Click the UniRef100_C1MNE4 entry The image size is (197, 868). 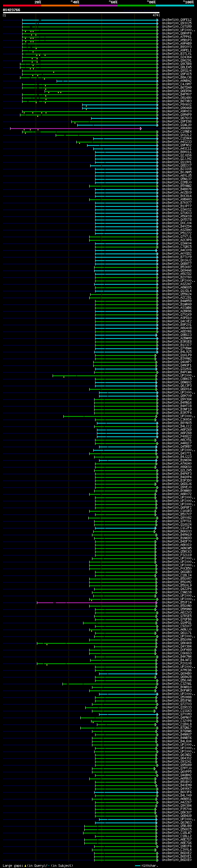[x=177, y=132]
